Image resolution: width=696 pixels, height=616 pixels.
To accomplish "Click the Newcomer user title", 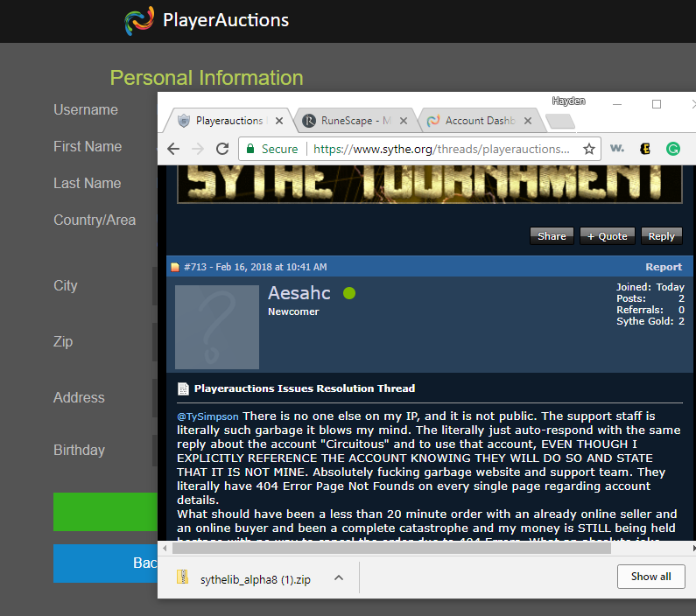I will coord(293,311).
